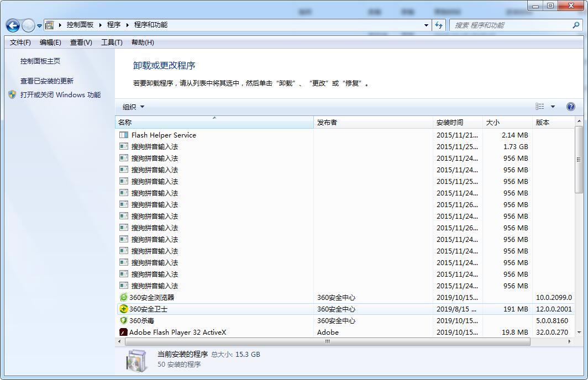Select the 360安全卫士 program name
This screenshot has width=588, height=380.
[x=149, y=309]
